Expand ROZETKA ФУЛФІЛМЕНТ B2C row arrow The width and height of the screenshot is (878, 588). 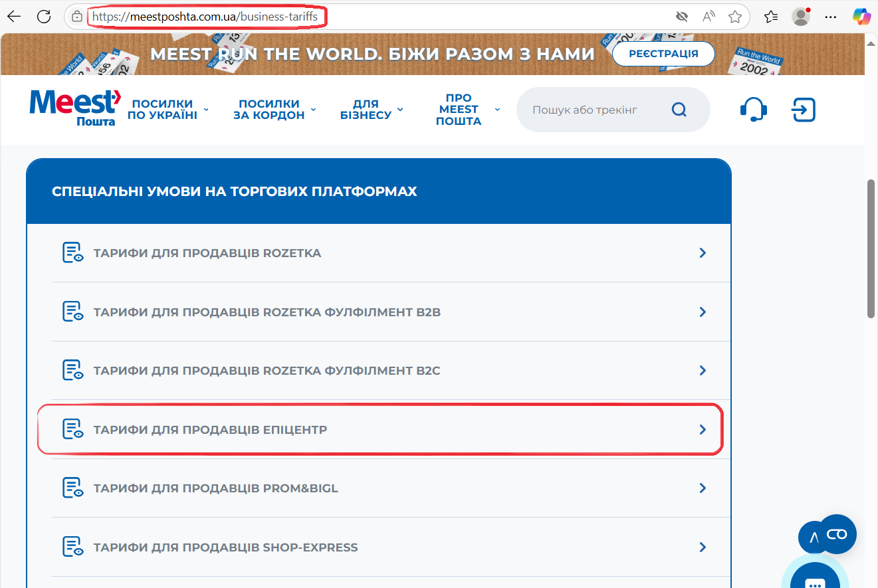coord(703,370)
